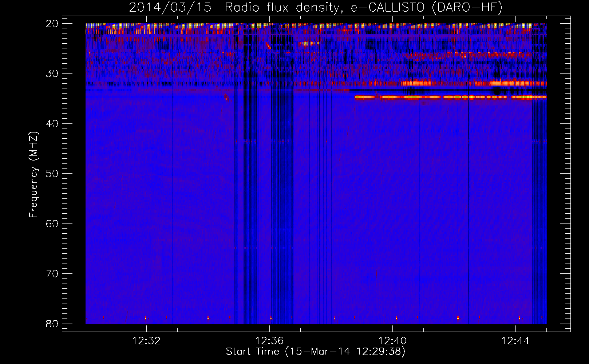Click the 70 frequency tick label

52,274
